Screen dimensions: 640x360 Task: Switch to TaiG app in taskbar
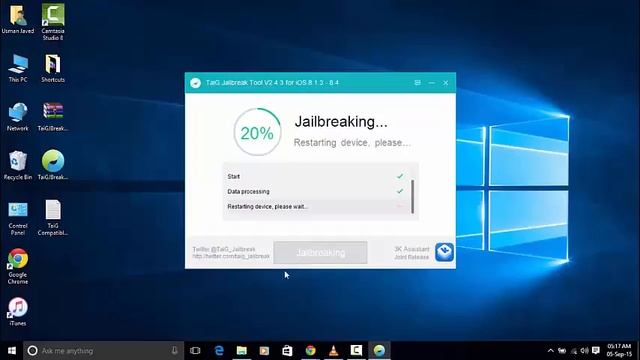(x=379, y=351)
